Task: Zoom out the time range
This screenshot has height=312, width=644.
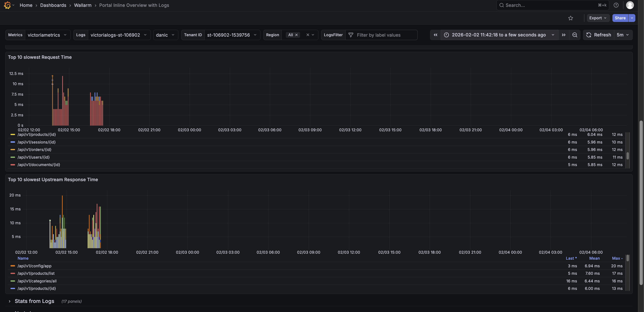Action: click(x=575, y=35)
